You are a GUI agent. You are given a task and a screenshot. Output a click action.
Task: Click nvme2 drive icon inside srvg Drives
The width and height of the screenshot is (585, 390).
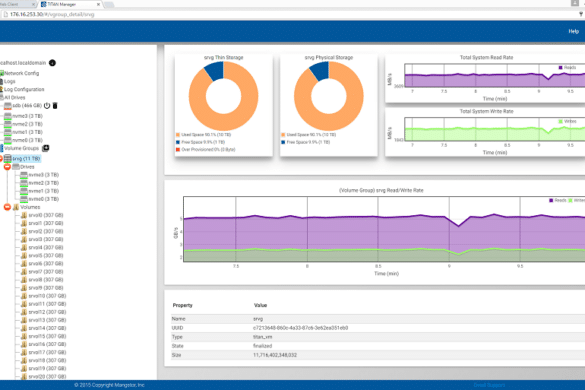[x=24, y=183]
